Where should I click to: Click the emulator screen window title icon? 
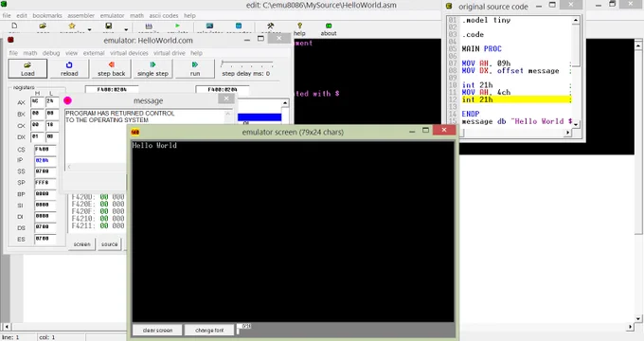click(x=135, y=132)
